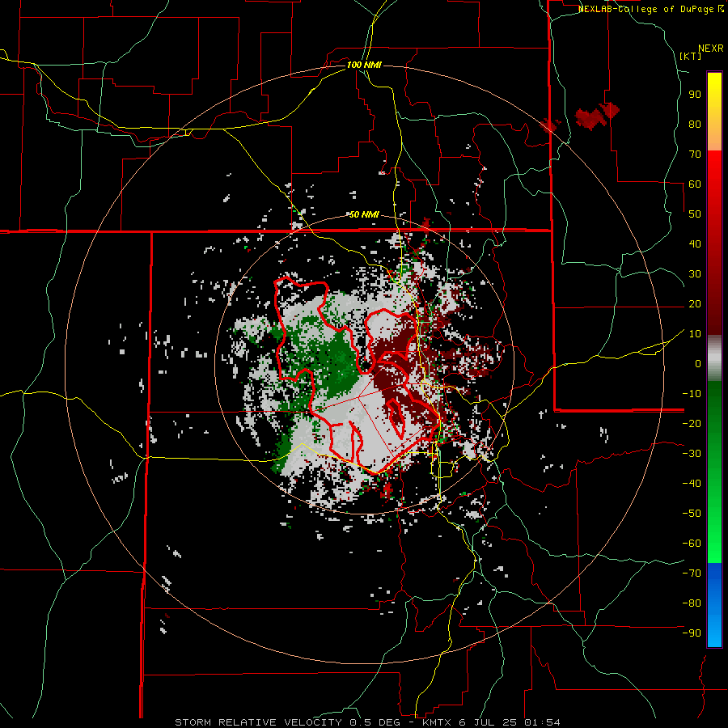This screenshot has height=728, width=728.
Task: Click the "6 JUL 25" date text
Action: (489, 722)
